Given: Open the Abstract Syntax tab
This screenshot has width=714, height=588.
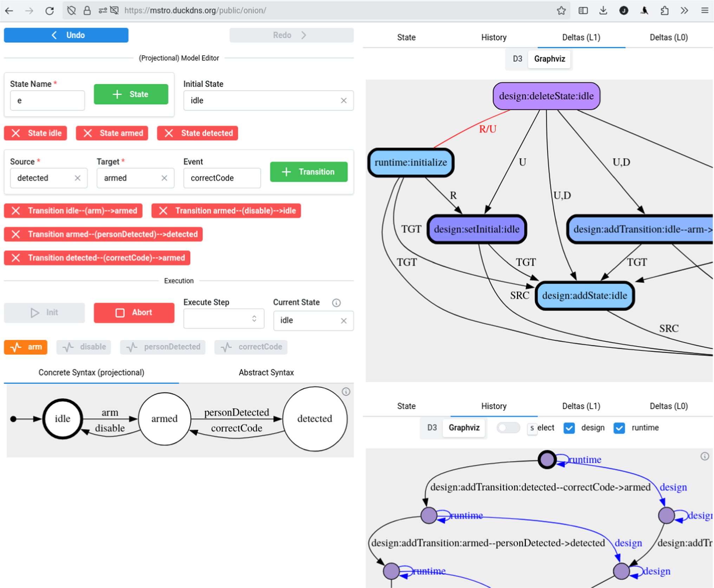Looking at the screenshot, I should 266,372.
